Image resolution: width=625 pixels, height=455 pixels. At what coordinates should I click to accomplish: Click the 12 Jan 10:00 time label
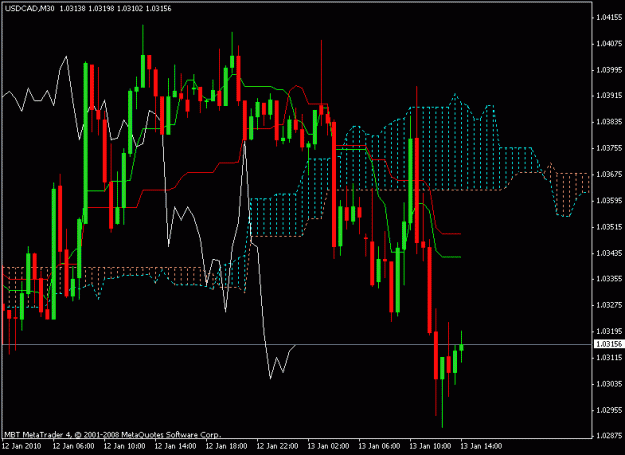pyautogui.click(x=124, y=446)
